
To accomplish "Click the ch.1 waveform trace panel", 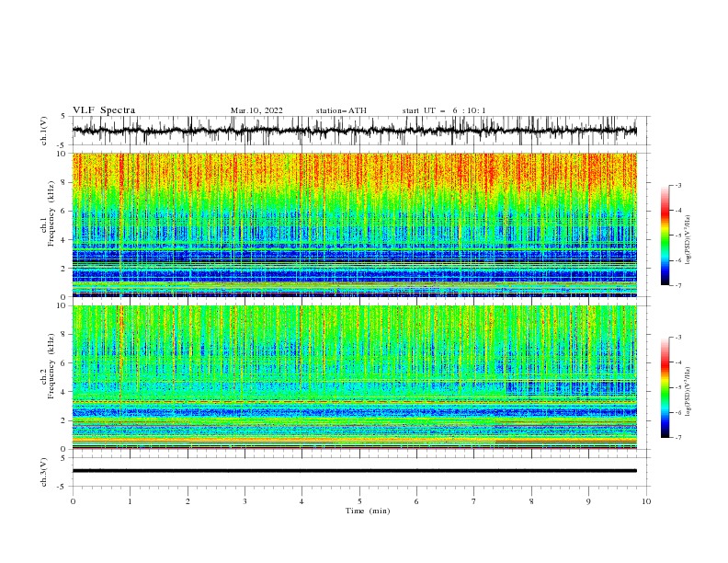I will 361,131.
